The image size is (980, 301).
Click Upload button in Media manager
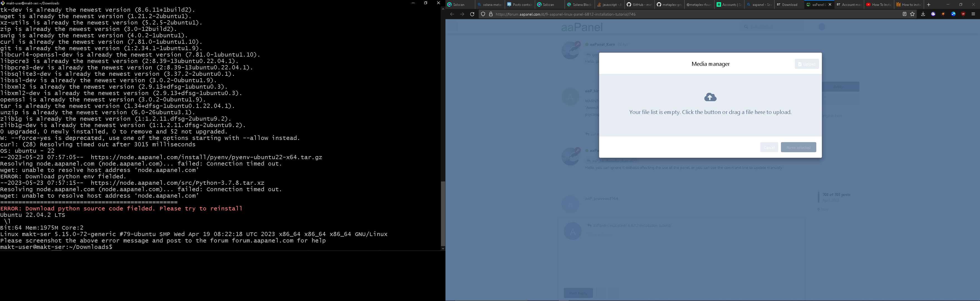click(807, 64)
